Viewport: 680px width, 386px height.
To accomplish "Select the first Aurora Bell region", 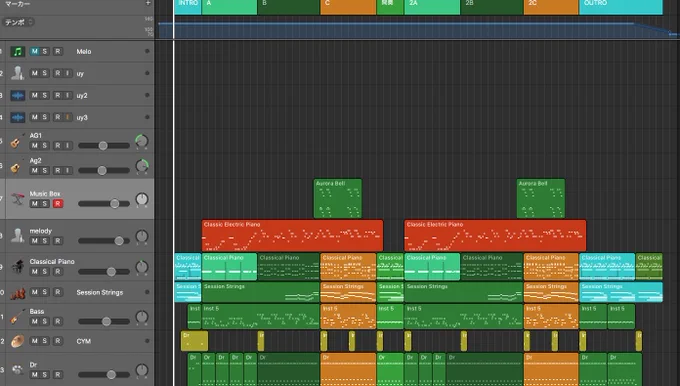I will 338,198.
